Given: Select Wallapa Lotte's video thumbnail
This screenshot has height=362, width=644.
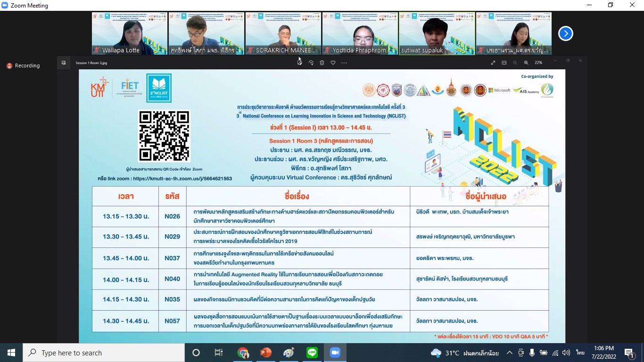Looking at the screenshot, I should coord(129,33).
